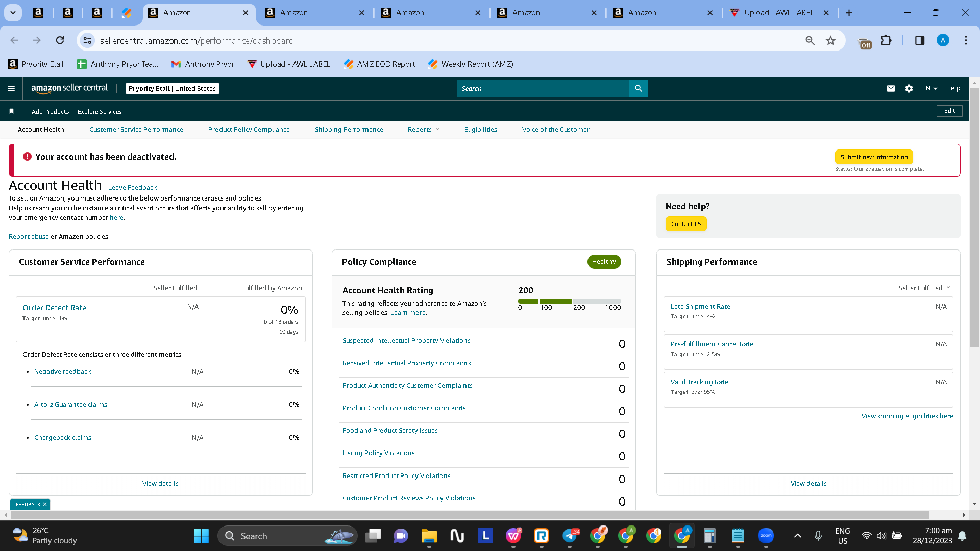Click the Add Products shortcut
The height and width of the screenshot is (551, 980).
click(50, 112)
